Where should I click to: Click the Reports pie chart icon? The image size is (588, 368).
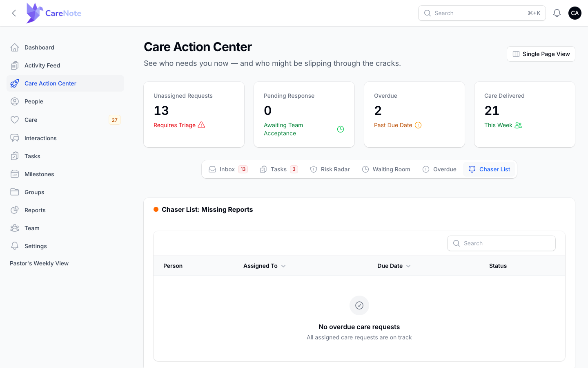coord(15,210)
